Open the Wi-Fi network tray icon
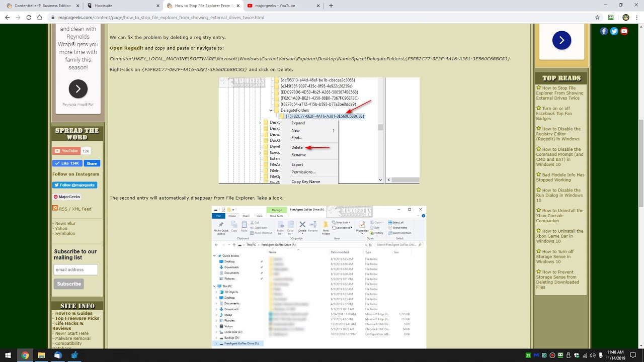 [585, 355]
